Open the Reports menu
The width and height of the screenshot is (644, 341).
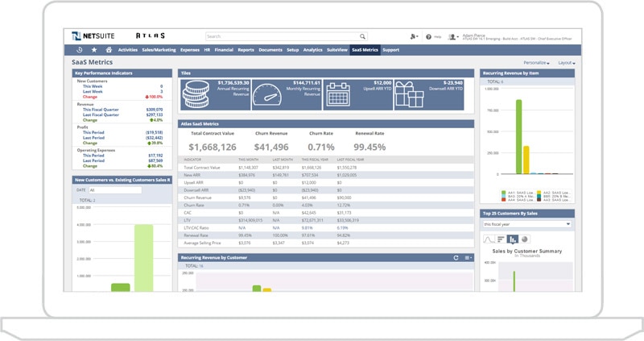point(246,50)
